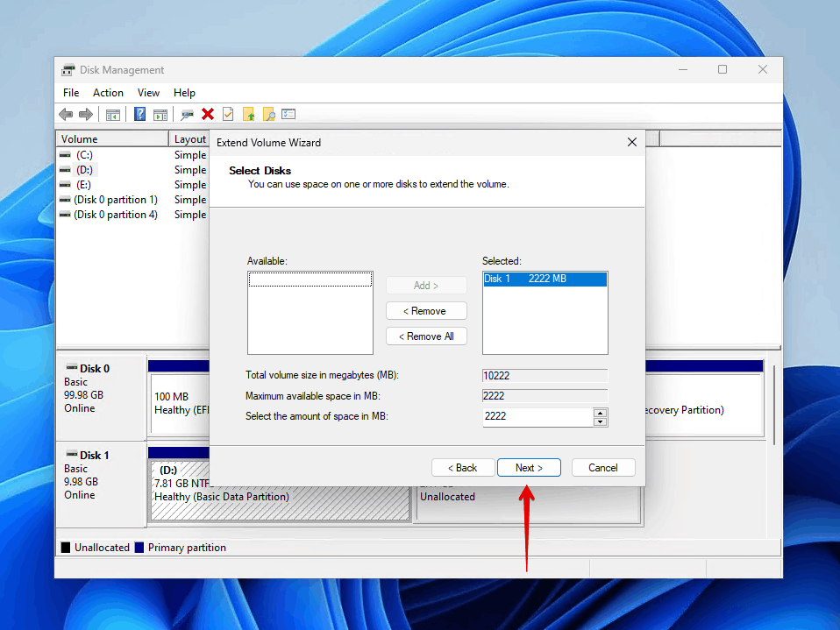This screenshot has width=840, height=630.
Task: Click the red X delete volume icon
Action: [208, 114]
